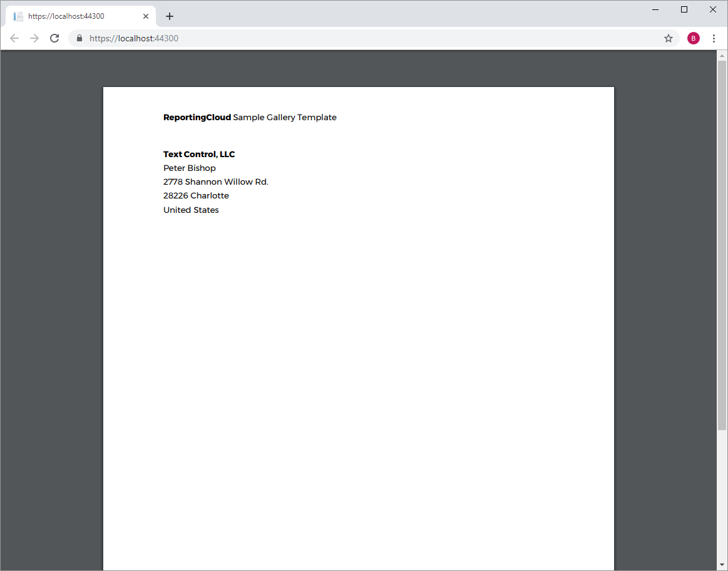
Task: Bookmark this page with the star
Action: [668, 39]
